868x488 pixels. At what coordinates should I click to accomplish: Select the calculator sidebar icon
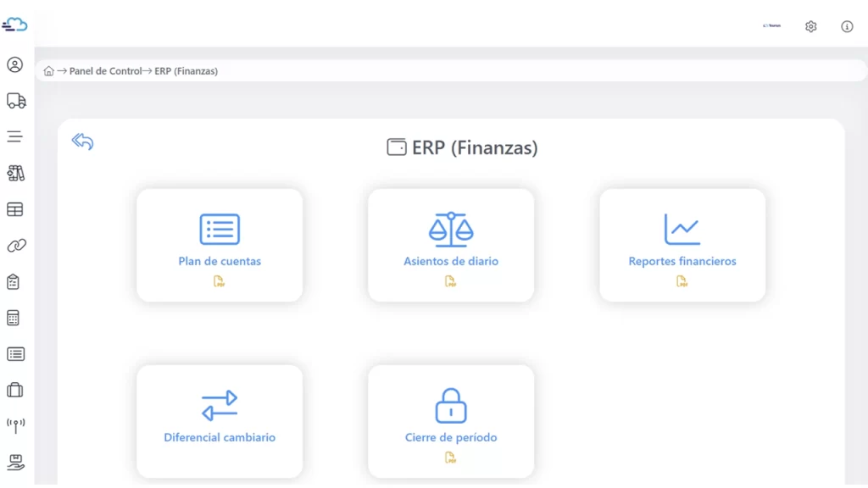[14, 318]
